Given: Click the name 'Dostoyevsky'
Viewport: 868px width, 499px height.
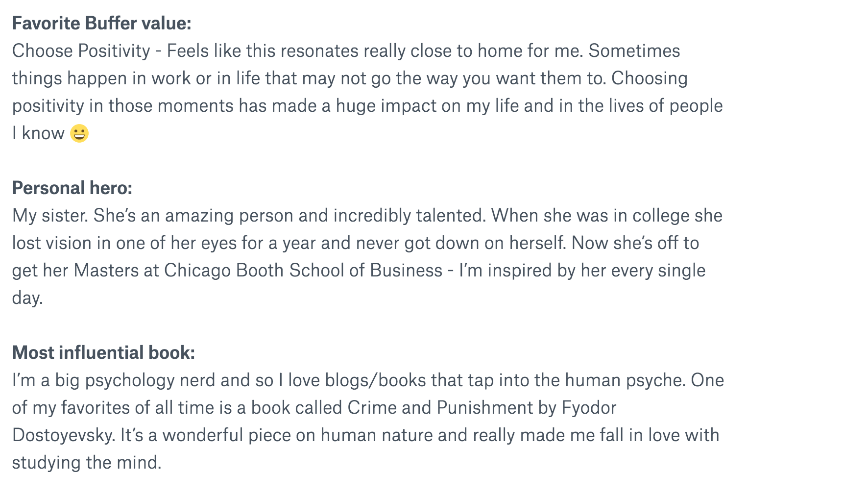Looking at the screenshot, I should click(x=63, y=435).
